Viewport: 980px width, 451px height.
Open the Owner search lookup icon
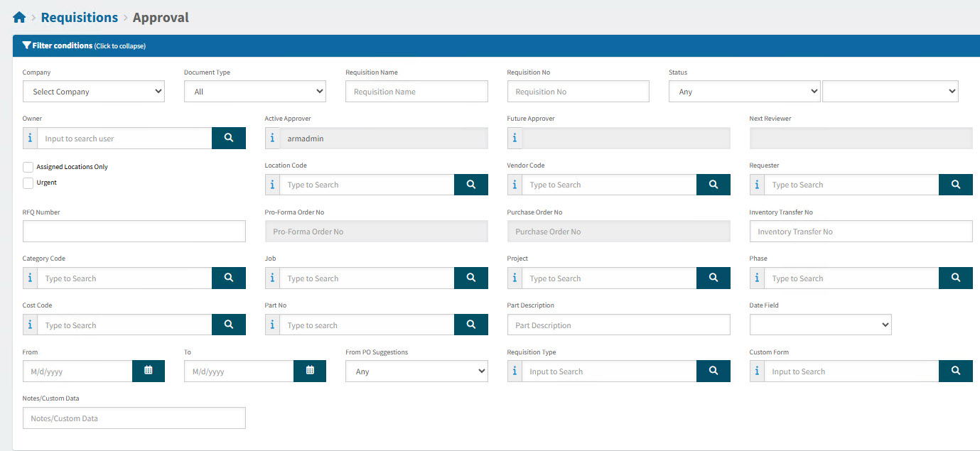tap(228, 138)
